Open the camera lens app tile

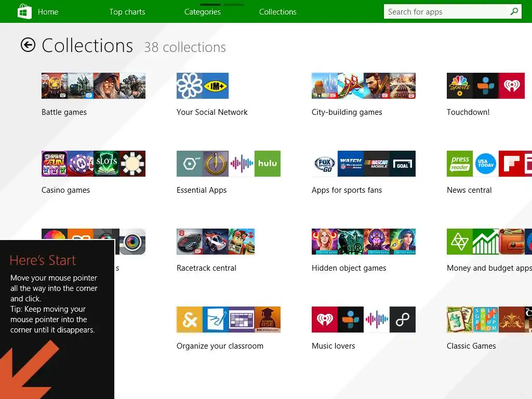pos(132,242)
